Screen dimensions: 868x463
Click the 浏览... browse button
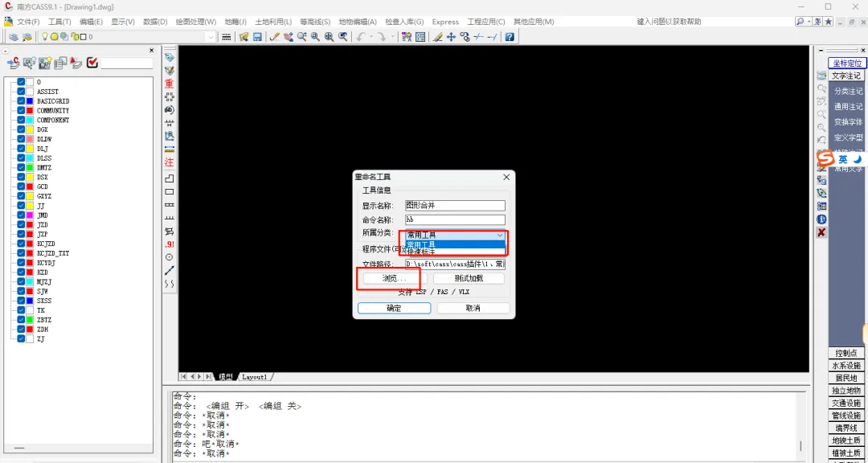coord(394,278)
